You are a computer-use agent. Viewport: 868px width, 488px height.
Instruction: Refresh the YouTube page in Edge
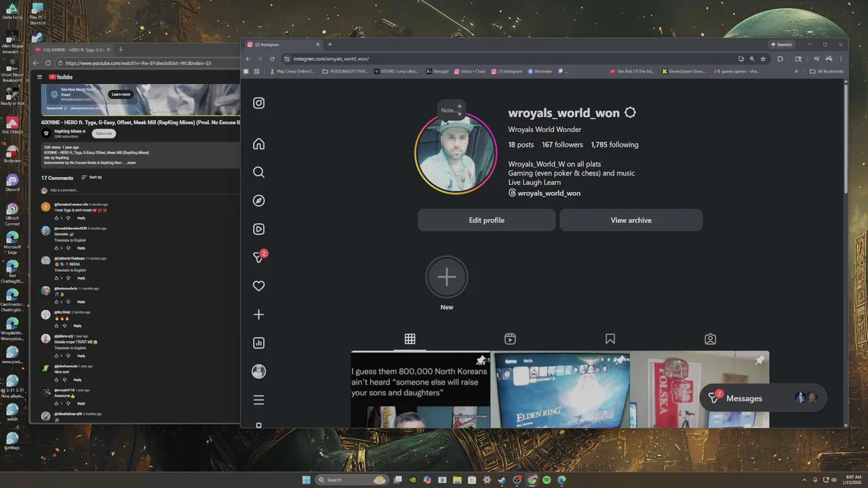48,63
